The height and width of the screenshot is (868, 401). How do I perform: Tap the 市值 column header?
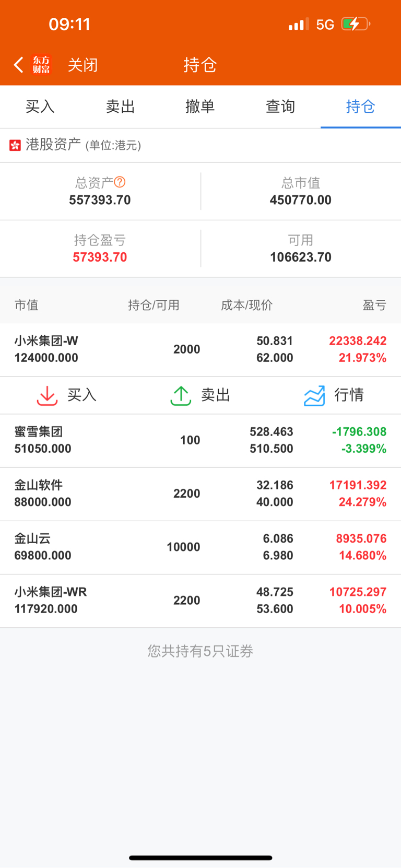tap(27, 305)
